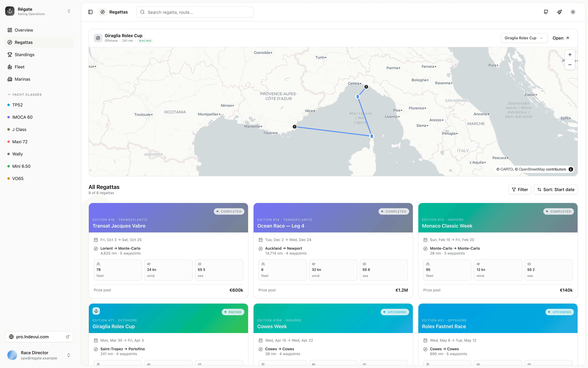The width and height of the screenshot is (588, 368).
Task: Click the green RACING badge in the map card header
Action: click(145, 41)
